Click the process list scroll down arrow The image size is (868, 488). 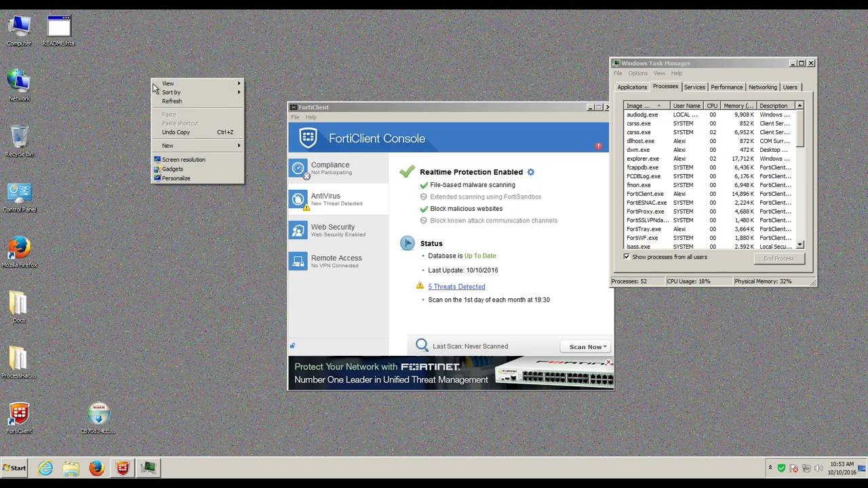[x=800, y=245]
